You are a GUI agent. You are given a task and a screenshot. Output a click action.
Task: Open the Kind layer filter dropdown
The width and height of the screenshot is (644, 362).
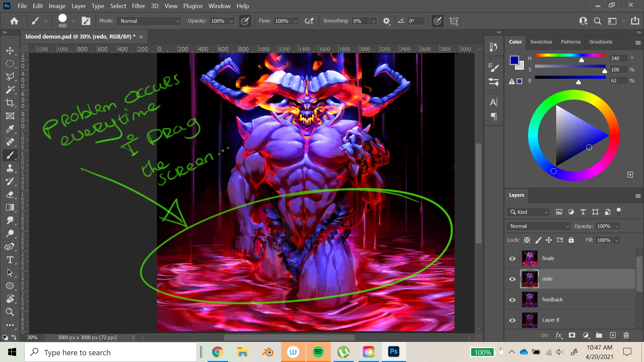(529, 212)
